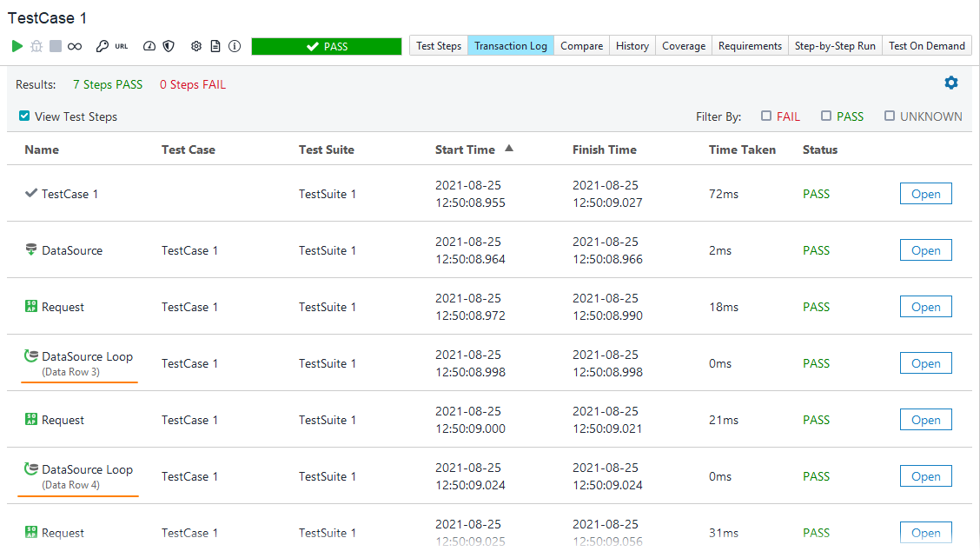Click the green PASS status bar

327,45
